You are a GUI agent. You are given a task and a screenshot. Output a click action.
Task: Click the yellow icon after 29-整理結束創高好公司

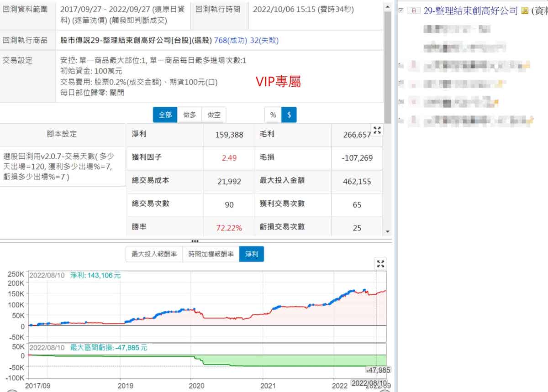point(524,11)
